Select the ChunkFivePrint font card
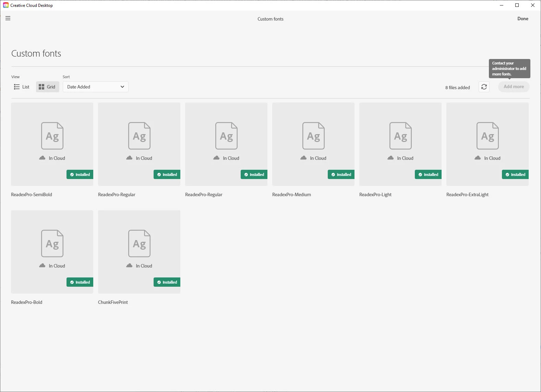Screen dimensions: 541x392 pos(139,252)
